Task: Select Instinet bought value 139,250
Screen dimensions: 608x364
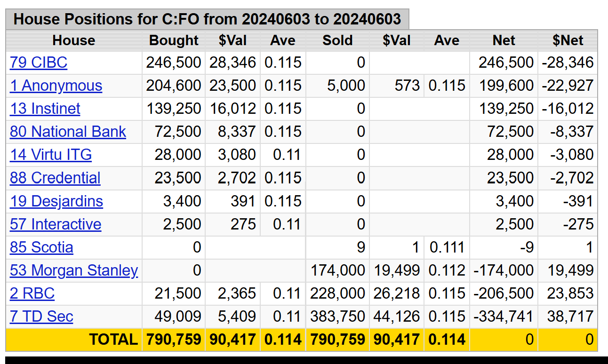Action: pyautogui.click(x=174, y=109)
